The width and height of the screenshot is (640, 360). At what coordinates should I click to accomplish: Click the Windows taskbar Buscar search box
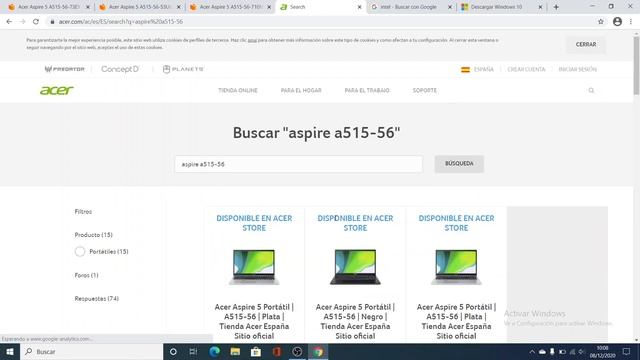coord(91,351)
